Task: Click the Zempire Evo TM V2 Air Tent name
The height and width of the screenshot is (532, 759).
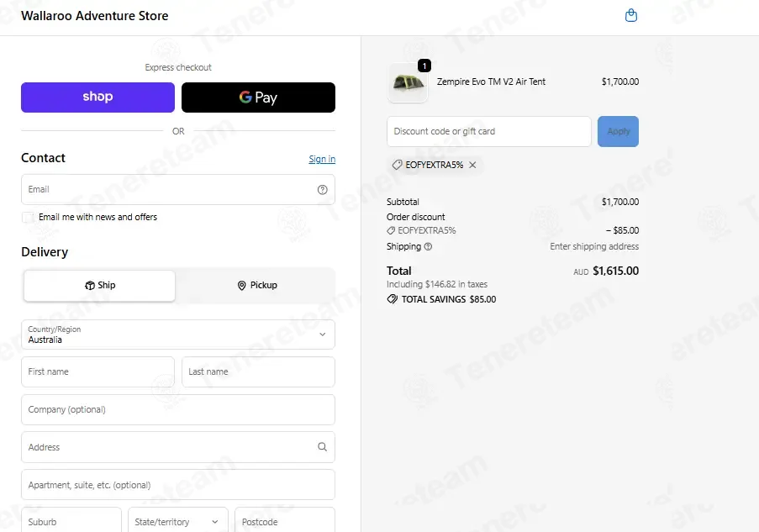Action: coord(491,82)
